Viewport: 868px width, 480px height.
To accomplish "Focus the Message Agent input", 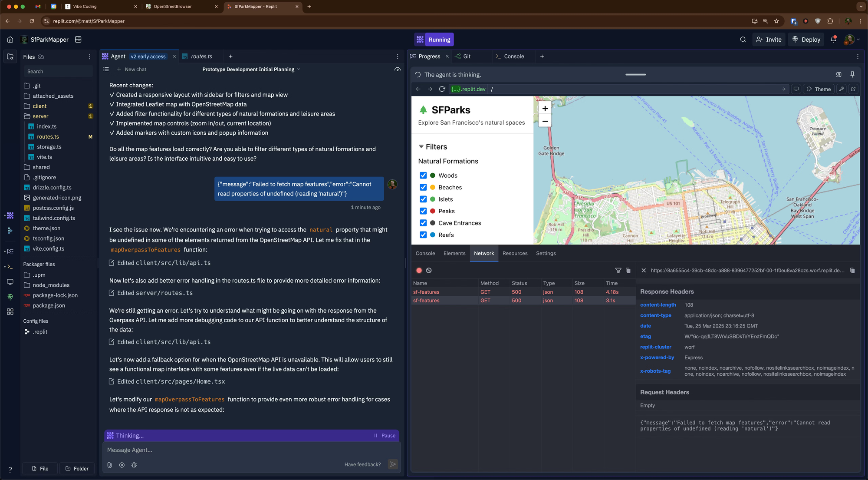I will click(251, 450).
